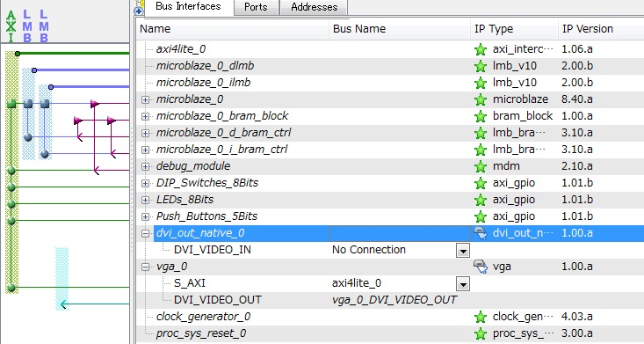Click the star icon for clock_generator_0
644x344 pixels.
click(x=480, y=317)
